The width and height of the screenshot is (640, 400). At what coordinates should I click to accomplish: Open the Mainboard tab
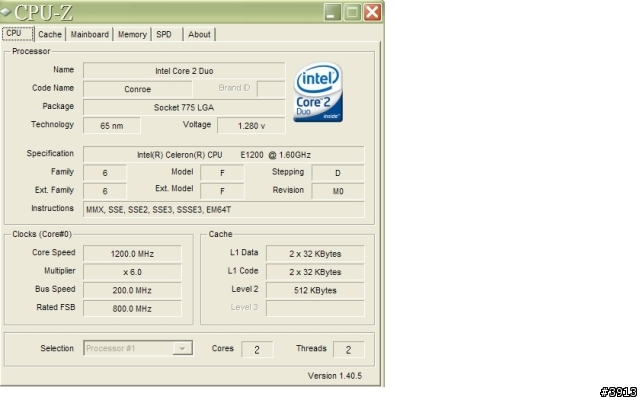click(89, 34)
